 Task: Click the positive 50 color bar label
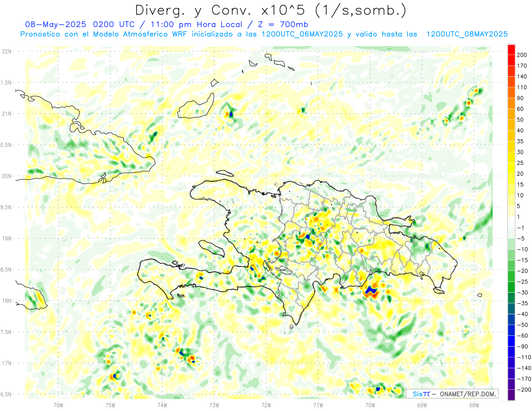coord(520,120)
